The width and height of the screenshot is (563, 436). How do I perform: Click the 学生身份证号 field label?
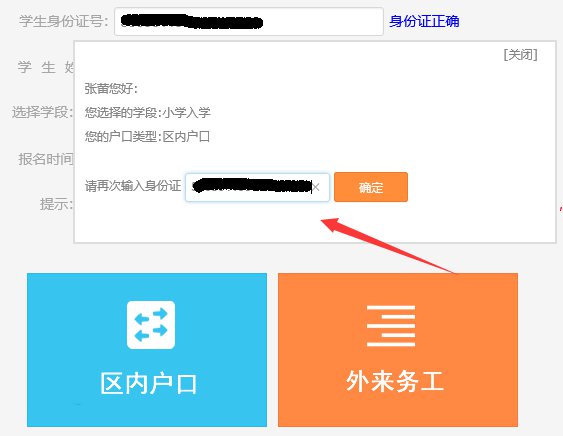[x=64, y=21]
